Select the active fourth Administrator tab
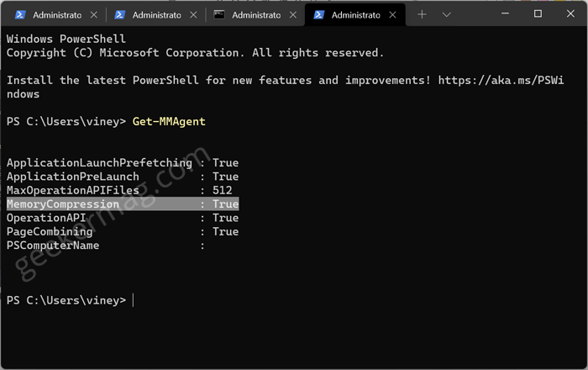Screen dimensions: 588x370 point(355,14)
